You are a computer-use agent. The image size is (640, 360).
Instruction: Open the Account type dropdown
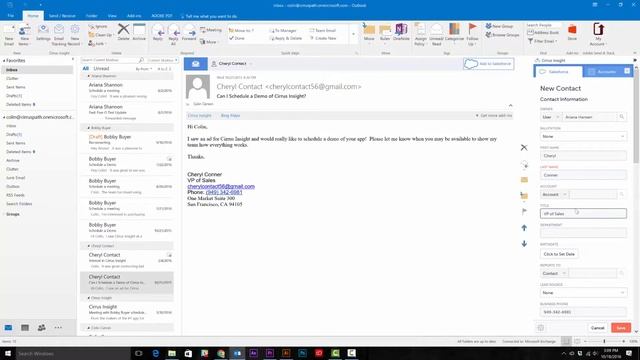pos(554,194)
